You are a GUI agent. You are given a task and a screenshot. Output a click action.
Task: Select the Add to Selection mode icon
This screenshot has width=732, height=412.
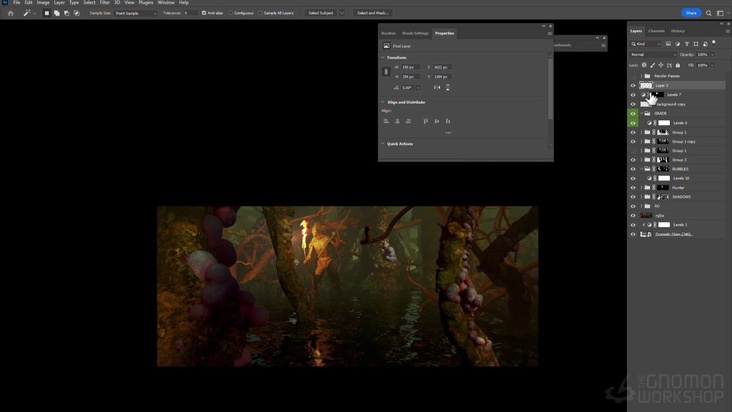tap(56, 13)
